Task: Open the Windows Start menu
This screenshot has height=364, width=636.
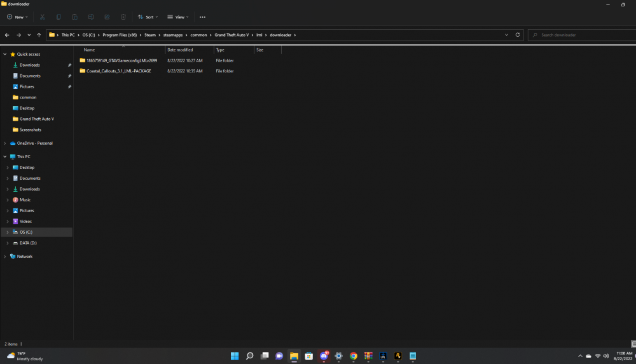Action: click(235, 356)
